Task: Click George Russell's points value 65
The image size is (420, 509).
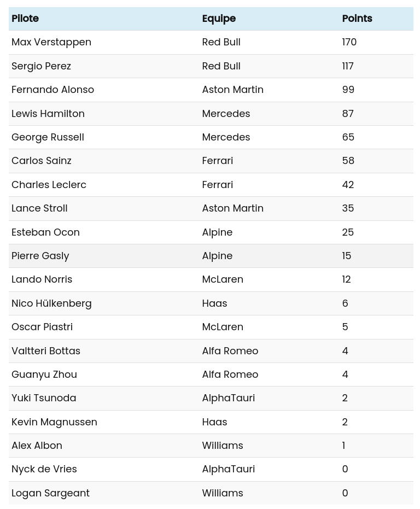Action: (348, 137)
